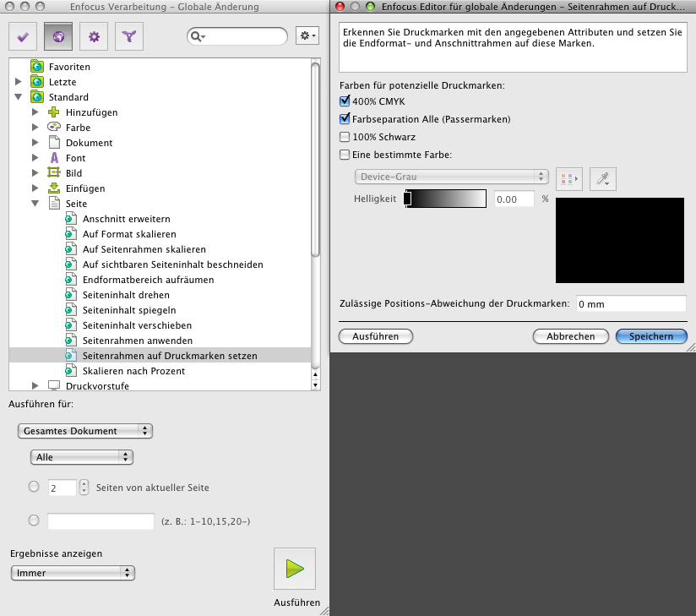Select the Global Change globe tab
This screenshot has width=696, height=616.
[x=58, y=36]
